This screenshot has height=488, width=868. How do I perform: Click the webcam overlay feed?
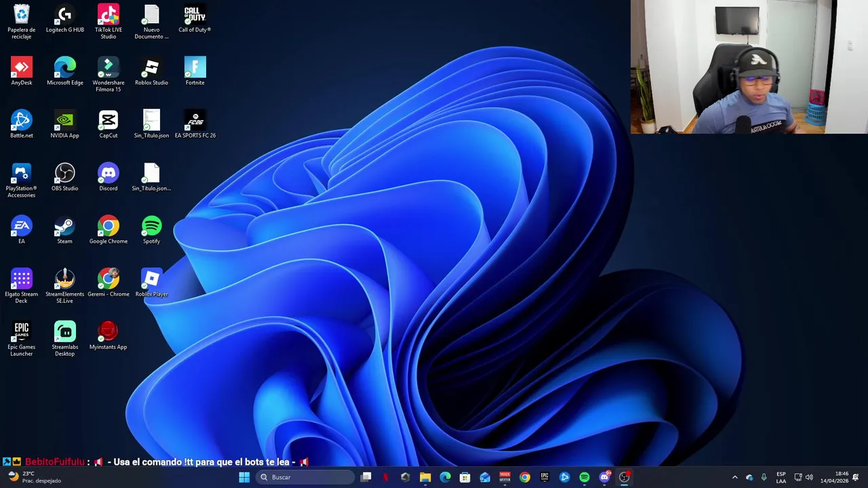click(749, 66)
